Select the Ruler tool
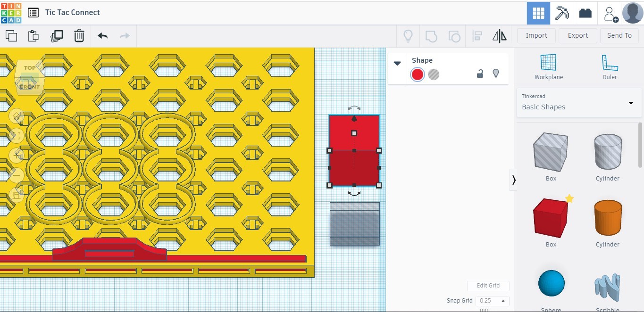 (x=610, y=67)
